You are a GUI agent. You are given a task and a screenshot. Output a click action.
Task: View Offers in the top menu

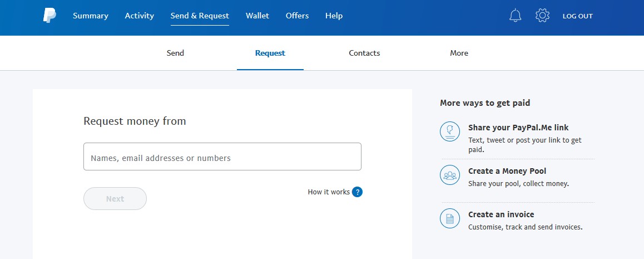pyautogui.click(x=297, y=16)
